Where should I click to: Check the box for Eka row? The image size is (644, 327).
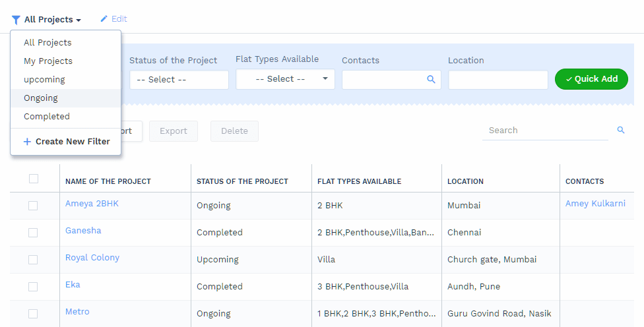pyautogui.click(x=33, y=287)
